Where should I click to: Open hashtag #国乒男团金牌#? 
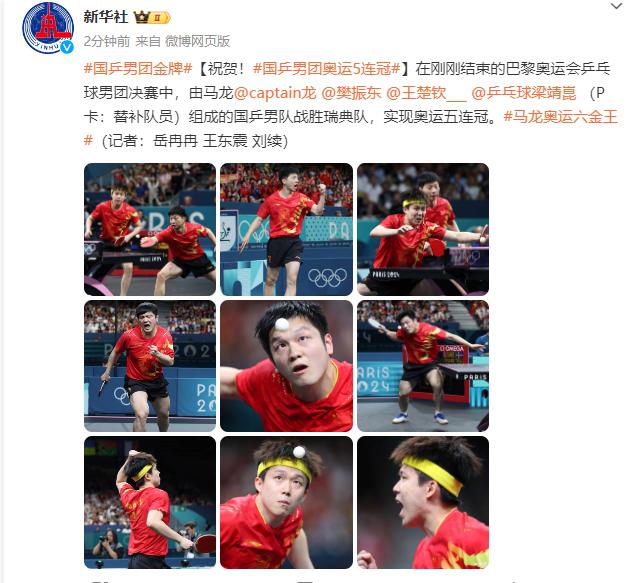click(x=138, y=69)
